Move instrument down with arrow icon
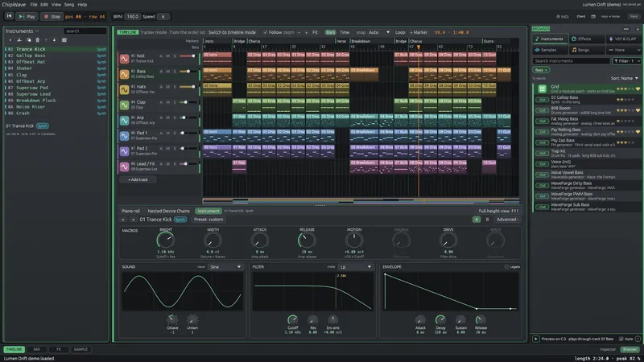Viewport: 644px width, 362px height. coord(54,40)
